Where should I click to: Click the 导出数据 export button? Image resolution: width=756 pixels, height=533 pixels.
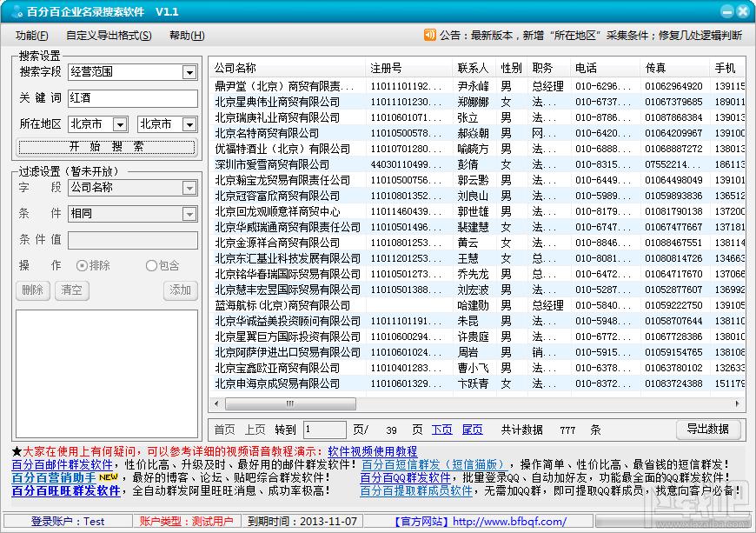click(707, 430)
